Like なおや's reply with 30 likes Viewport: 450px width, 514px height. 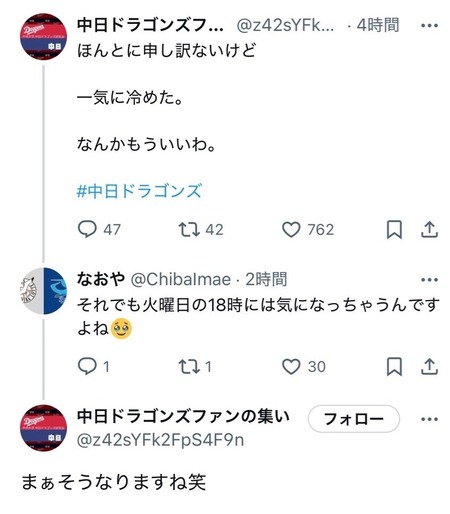coord(291,366)
